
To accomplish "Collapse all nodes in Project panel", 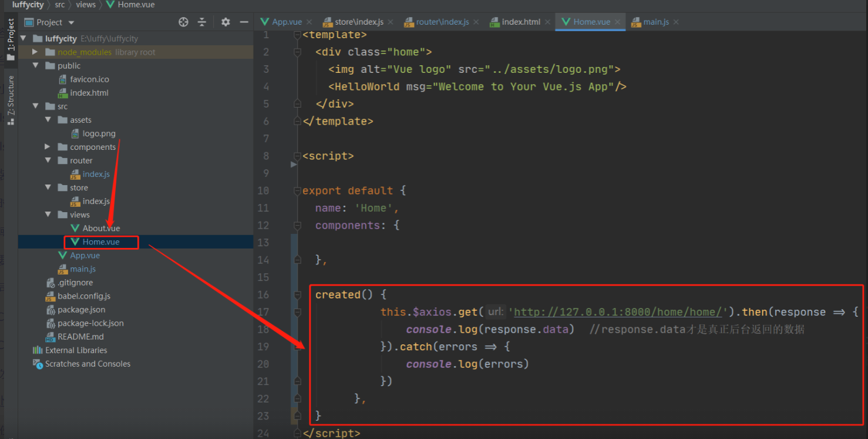I will pyautogui.click(x=202, y=22).
